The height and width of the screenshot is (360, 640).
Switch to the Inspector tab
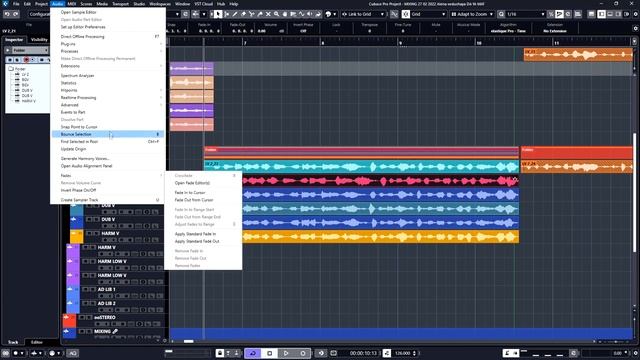click(x=14, y=40)
